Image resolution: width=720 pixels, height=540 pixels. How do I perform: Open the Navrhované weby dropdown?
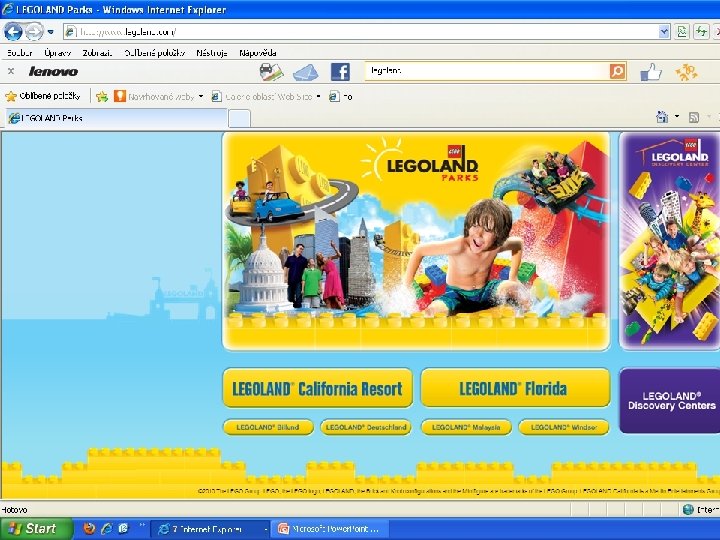(158, 96)
